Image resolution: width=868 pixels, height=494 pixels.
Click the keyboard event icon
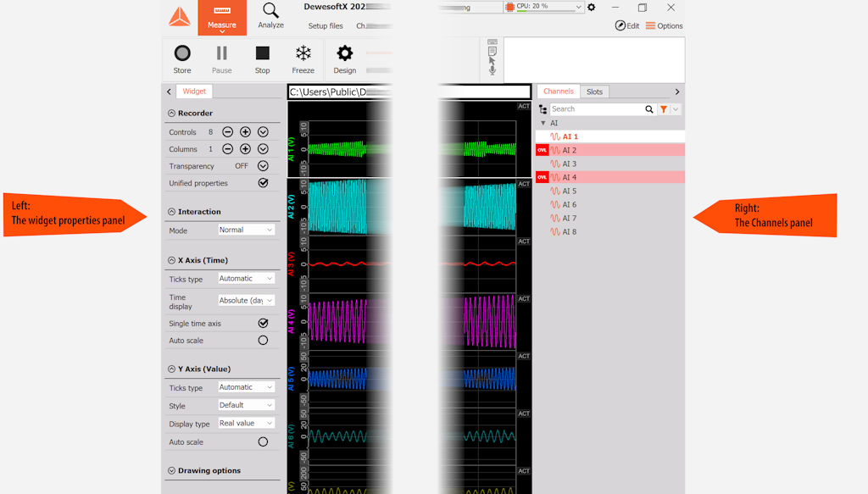492,42
